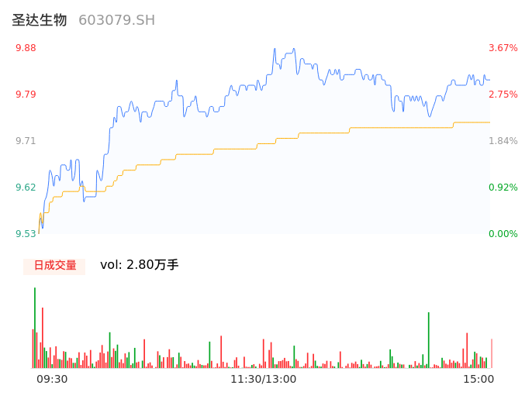Click the pink final volume bar at close
Screen dimensions: 532x406
[492, 353]
